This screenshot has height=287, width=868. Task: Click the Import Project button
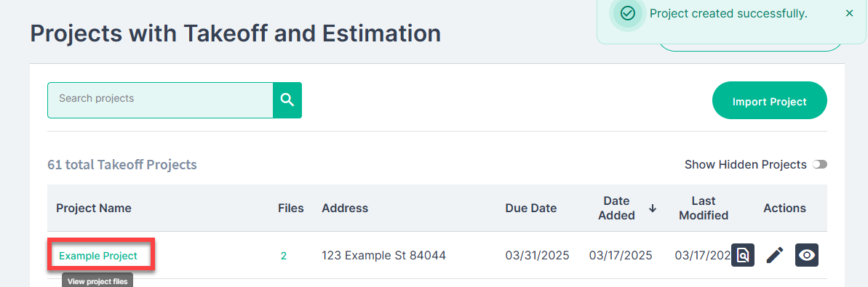(x=770, y=101)
